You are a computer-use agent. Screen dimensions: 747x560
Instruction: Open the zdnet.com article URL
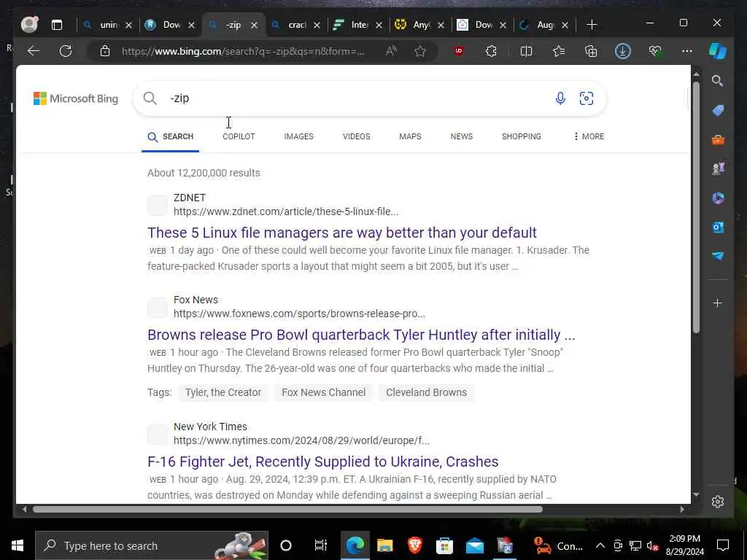click(286, 211)
